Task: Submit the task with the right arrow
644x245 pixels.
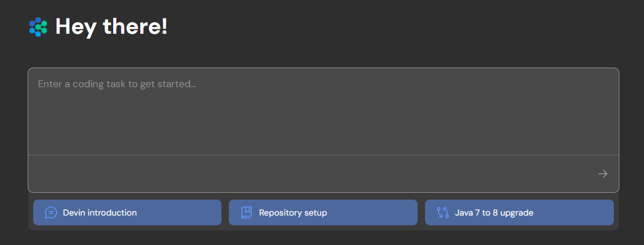Action: (603, 174)
